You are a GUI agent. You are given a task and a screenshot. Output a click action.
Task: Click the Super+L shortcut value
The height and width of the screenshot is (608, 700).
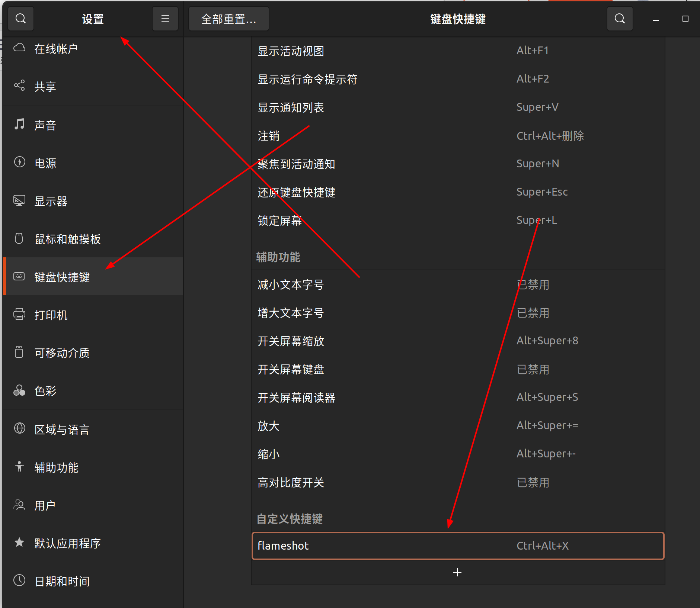(x=537, y=220)
